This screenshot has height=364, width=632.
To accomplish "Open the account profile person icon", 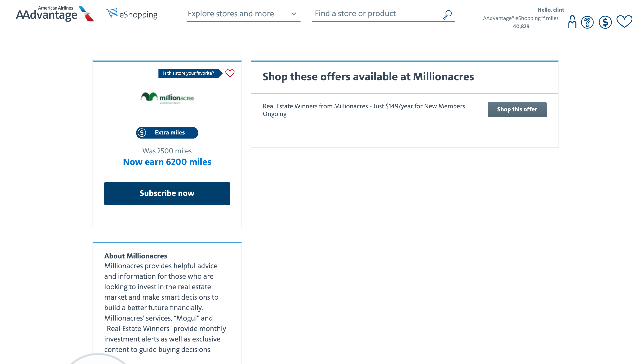I will pos(572,22).
